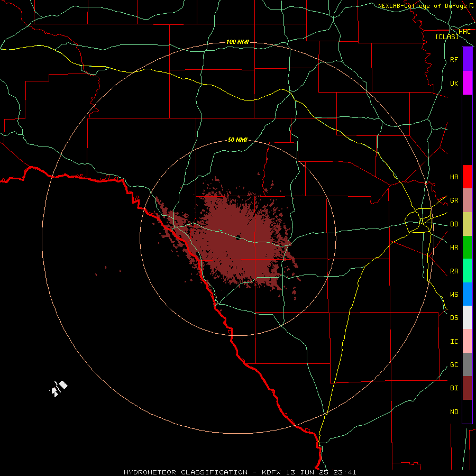Click the RF legend label
The width and height of the screenshot is (476, 476).
tap(454, 59)
